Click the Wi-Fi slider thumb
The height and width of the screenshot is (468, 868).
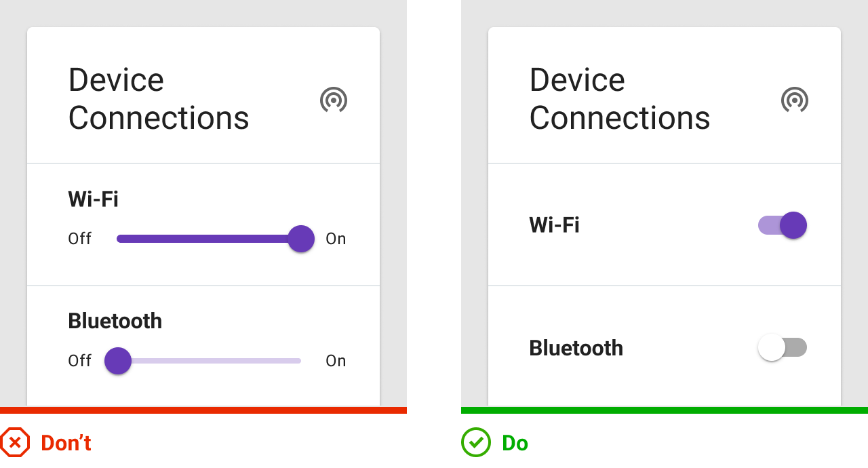(x=301, y=239)
